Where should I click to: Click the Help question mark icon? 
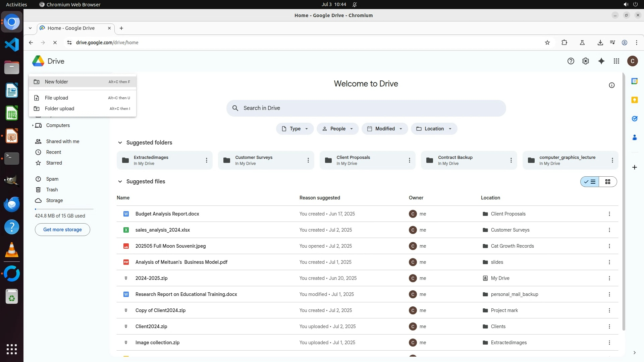571,61
